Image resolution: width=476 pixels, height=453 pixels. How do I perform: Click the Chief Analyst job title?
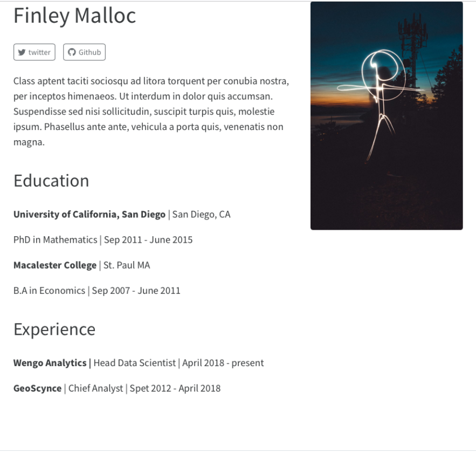[95, 388]
